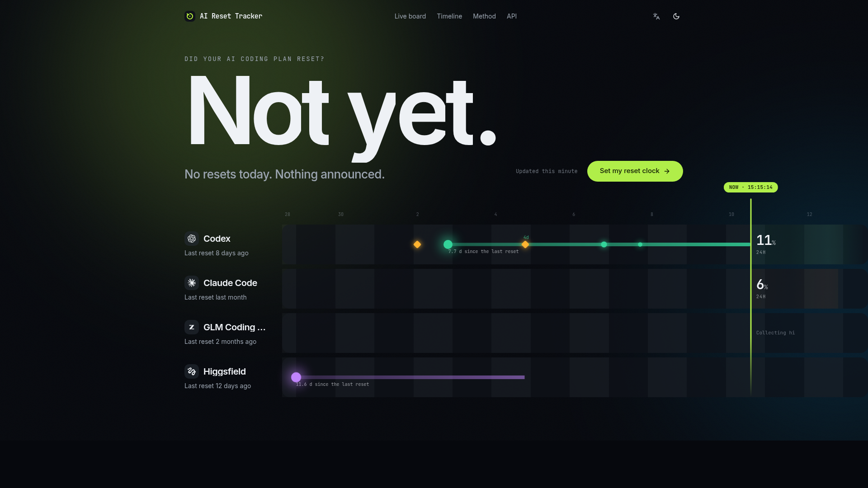Click the green Codex progress line
This screenshot has width=868, height=488.
point(599,244)
